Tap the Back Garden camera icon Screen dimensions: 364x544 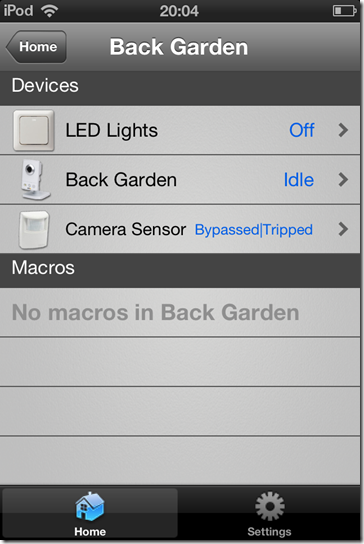coord(34,180)
